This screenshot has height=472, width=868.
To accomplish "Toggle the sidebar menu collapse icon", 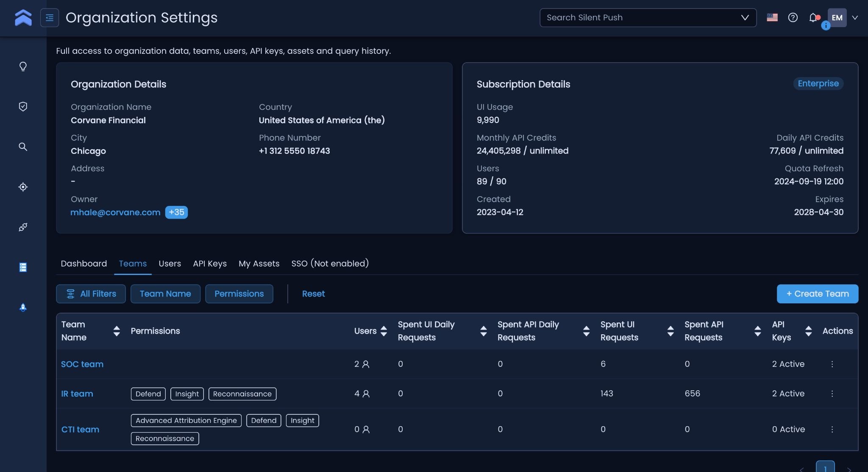I will tap(50, 18).
